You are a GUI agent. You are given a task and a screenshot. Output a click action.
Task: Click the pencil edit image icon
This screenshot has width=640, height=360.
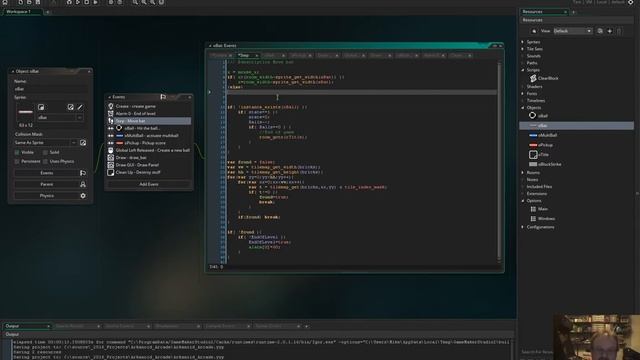point(80,107)
